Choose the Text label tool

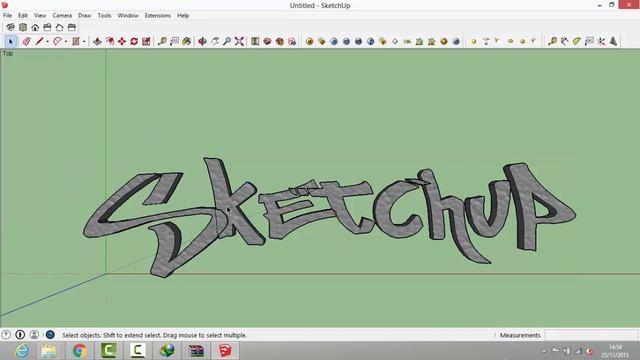click(174, 41)
